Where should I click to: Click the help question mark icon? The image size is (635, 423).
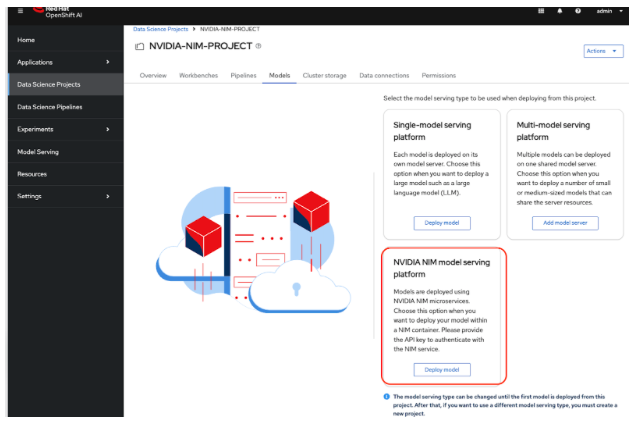pos(577,12)
